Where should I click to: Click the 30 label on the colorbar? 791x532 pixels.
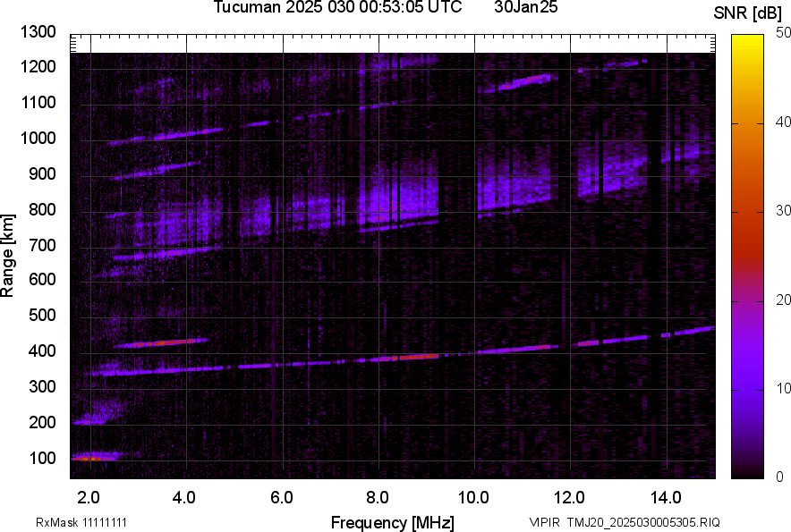[785, 211]
